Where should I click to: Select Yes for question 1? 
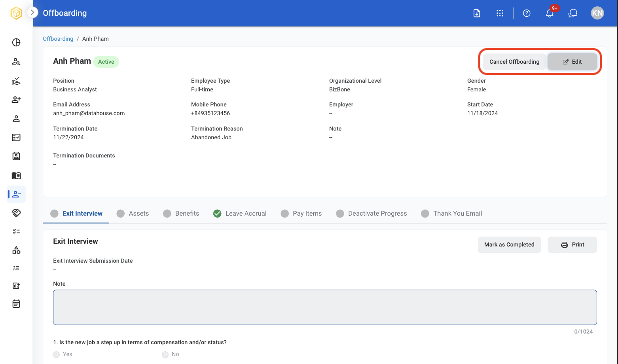[57, 355]
